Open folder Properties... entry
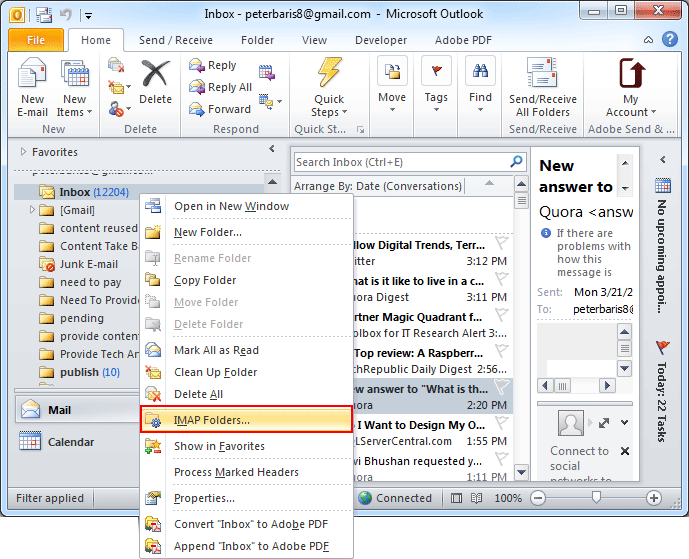689x559 pixels. coord(247,498)
